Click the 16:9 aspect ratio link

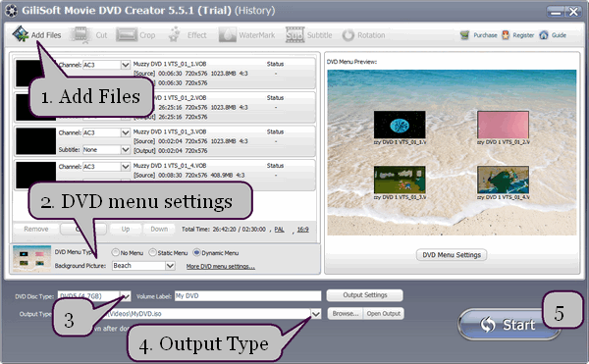tap(302, 230)
